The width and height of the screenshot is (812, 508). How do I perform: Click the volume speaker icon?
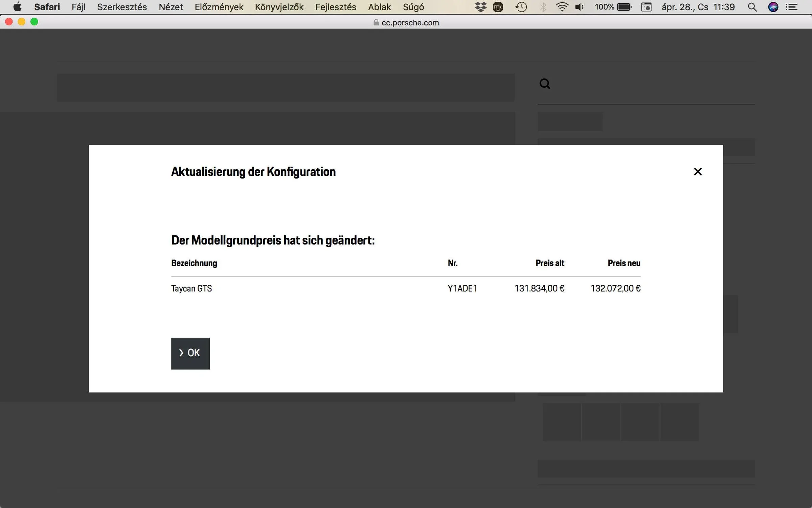(x=579, y=7)
